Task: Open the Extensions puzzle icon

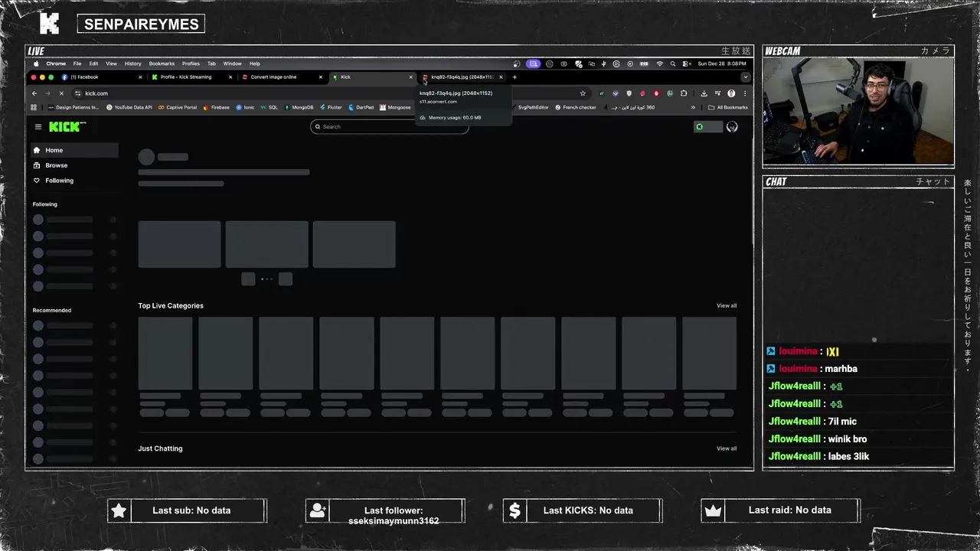Action: pyautogui.click(x=684, y=93)
